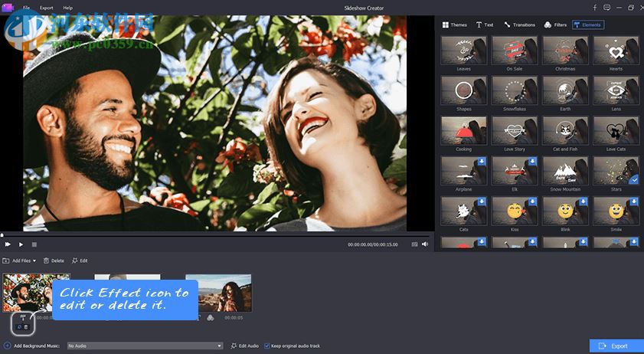Viewport: 644px width, 354px height.
Task: Download the Airplane element
Action: pos(482,162)
